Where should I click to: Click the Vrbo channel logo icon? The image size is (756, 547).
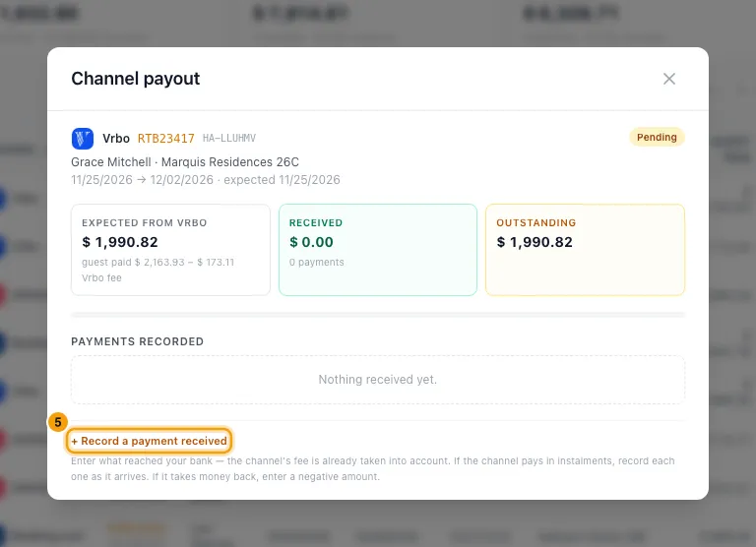[x=83, y=139]
